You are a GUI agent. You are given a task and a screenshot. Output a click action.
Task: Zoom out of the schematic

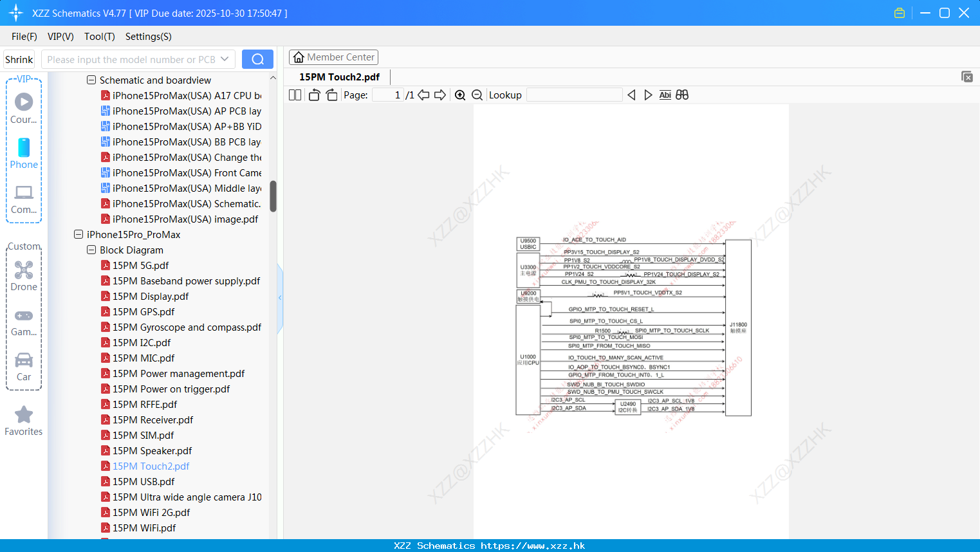[x=477, y=95]
